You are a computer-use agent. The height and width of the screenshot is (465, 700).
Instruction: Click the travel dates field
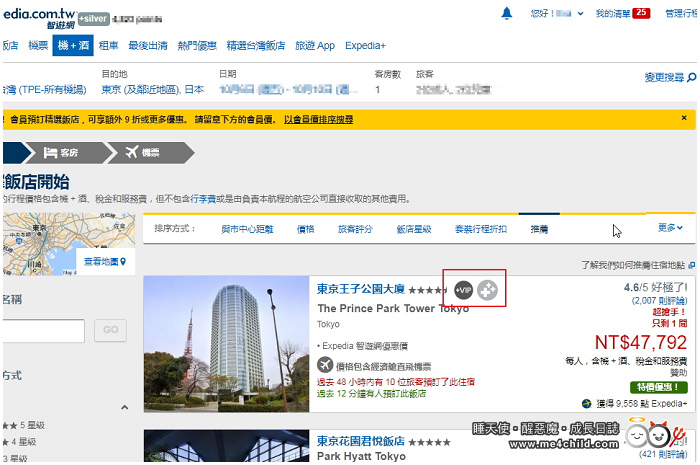click(x=288, y=89)
